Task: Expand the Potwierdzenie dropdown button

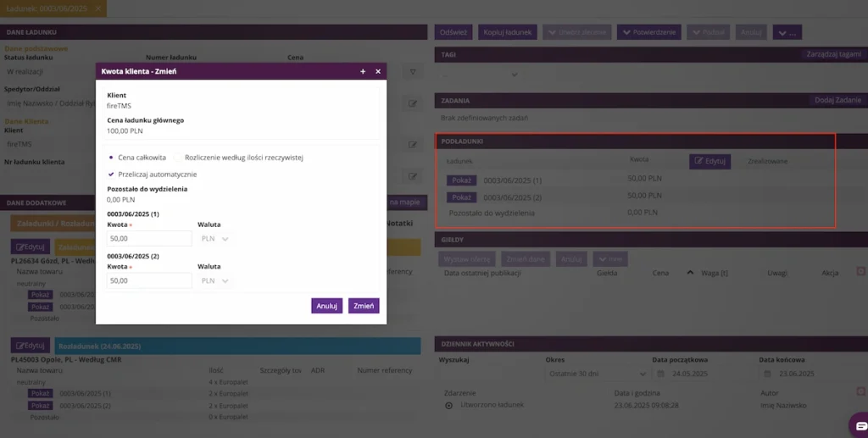Action: (x=649, y=32)
